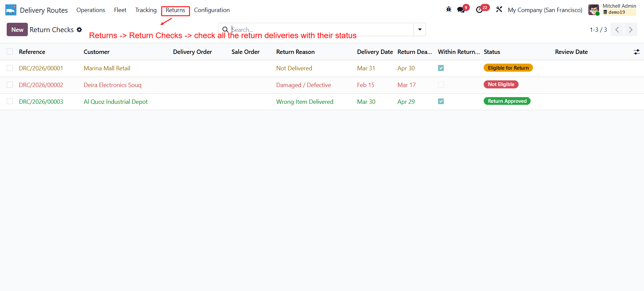Click the Return Approved status badge
644x291 pixels.
(x=507, y=101)
